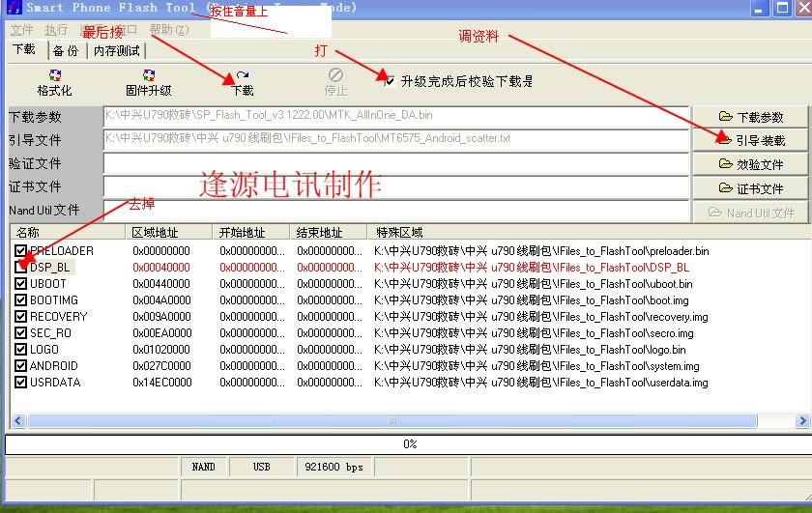Open the 执行 menu

click(56, 30)
